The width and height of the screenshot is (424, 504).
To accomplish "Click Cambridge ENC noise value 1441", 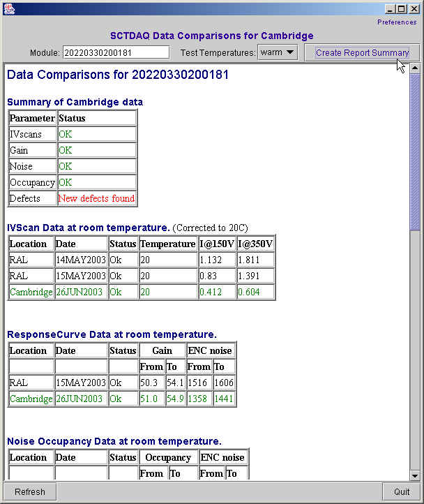I will pos(224,399).
